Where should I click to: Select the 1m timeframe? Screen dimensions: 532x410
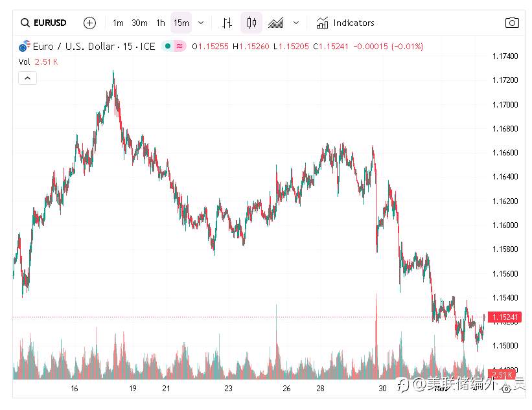[x=118, y=23]
